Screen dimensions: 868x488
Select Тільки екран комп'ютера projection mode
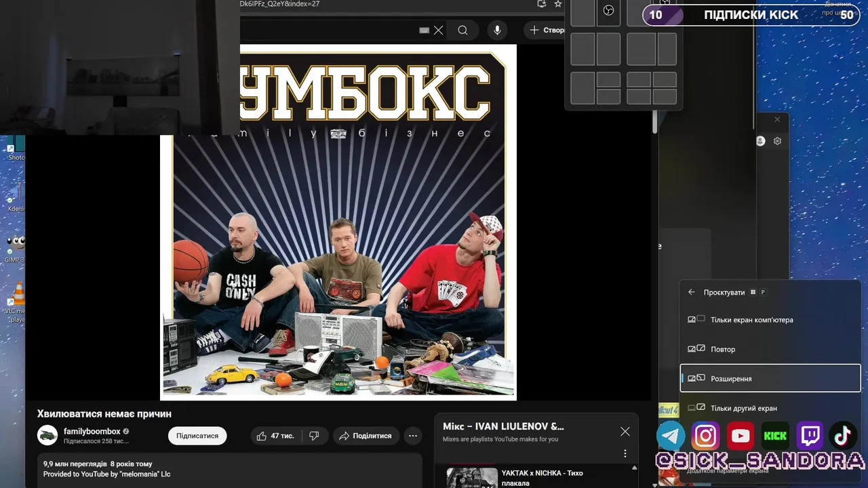(770, 319)
